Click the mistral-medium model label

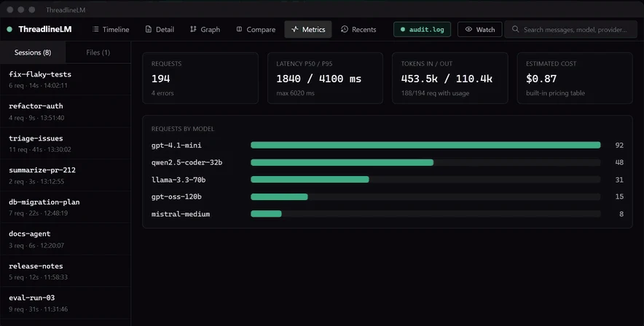[181, 214]
